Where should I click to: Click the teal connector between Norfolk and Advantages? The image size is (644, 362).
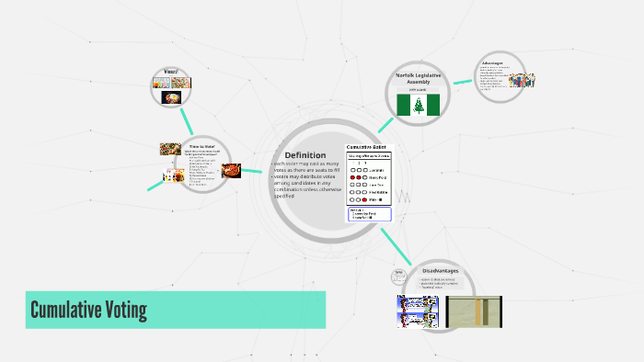click(463, 82)
